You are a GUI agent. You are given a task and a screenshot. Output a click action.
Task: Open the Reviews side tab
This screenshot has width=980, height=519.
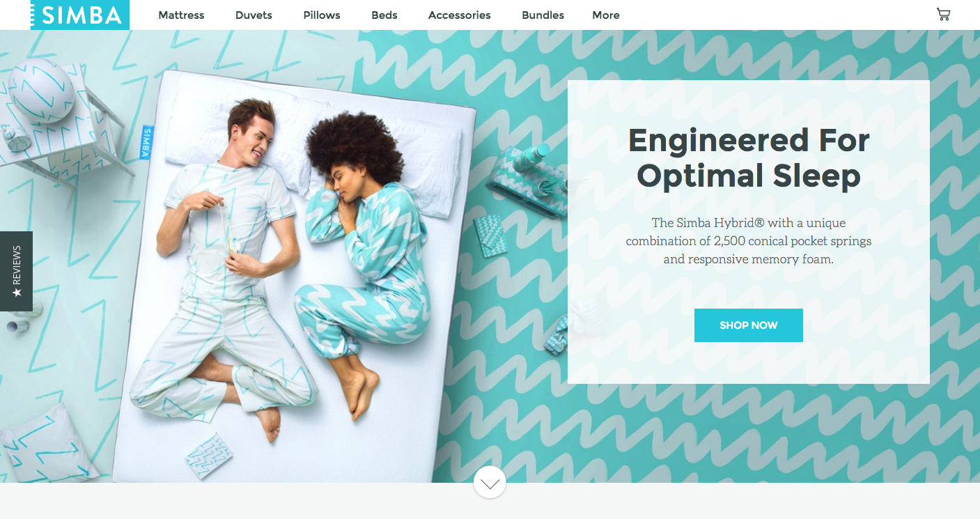pyautogui.click(x=16, y=271)
